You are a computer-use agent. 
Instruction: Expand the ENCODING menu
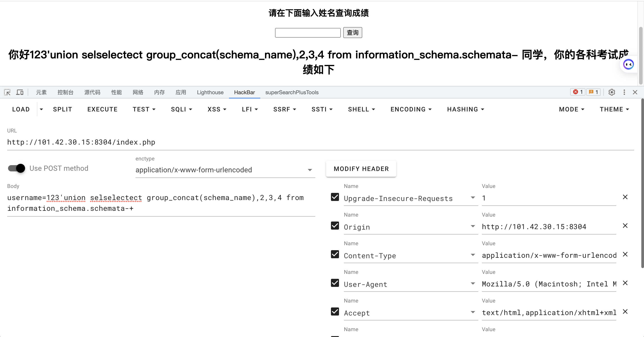[411, 109]
